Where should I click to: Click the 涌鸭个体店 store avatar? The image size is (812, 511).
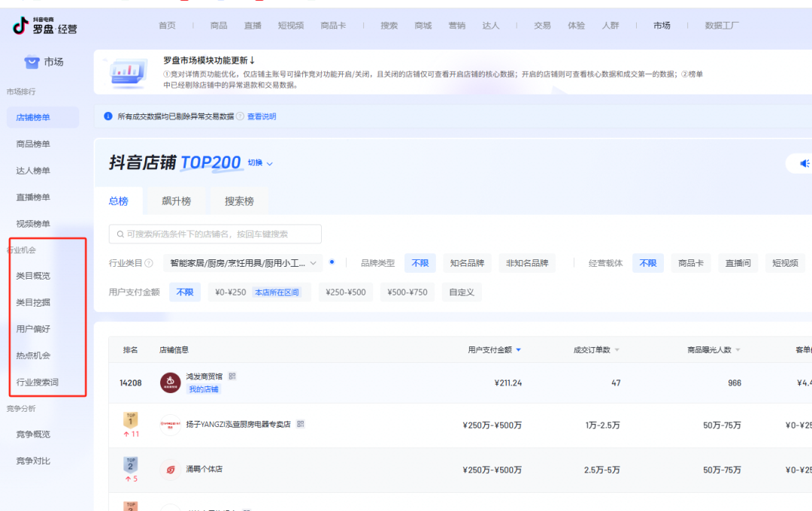(x=170, y=470)
